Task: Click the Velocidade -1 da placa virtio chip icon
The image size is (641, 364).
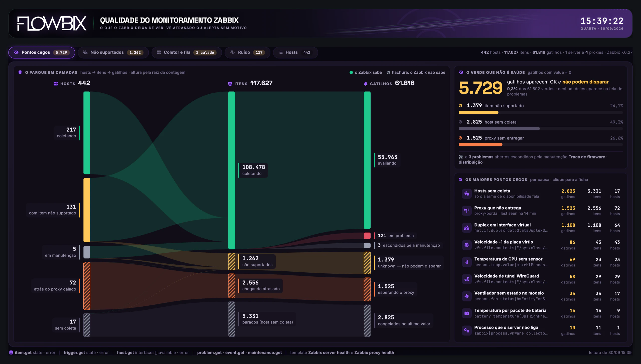Action: [466, 245]
